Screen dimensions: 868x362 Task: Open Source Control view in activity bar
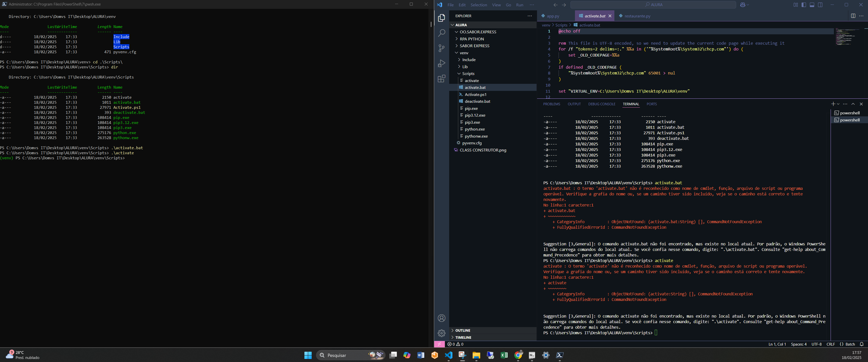tap(441, 48)
